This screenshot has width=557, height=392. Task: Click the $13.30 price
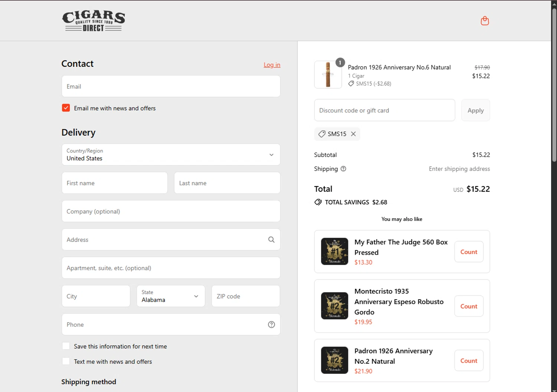363,262
